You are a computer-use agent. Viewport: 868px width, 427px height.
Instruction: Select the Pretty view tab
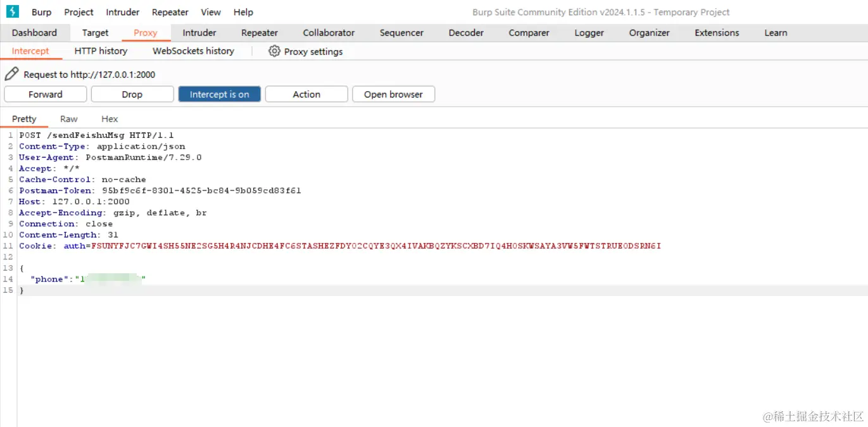pos(24,119)
